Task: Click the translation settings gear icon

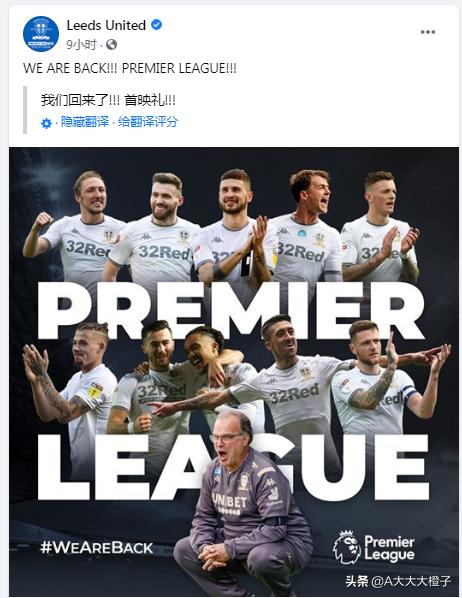Action: click(46, 123)
